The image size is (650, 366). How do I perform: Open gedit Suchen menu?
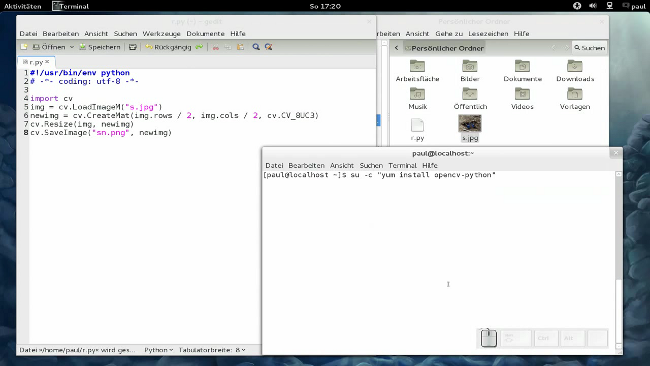pyautogui.click(x=125, y=34)
